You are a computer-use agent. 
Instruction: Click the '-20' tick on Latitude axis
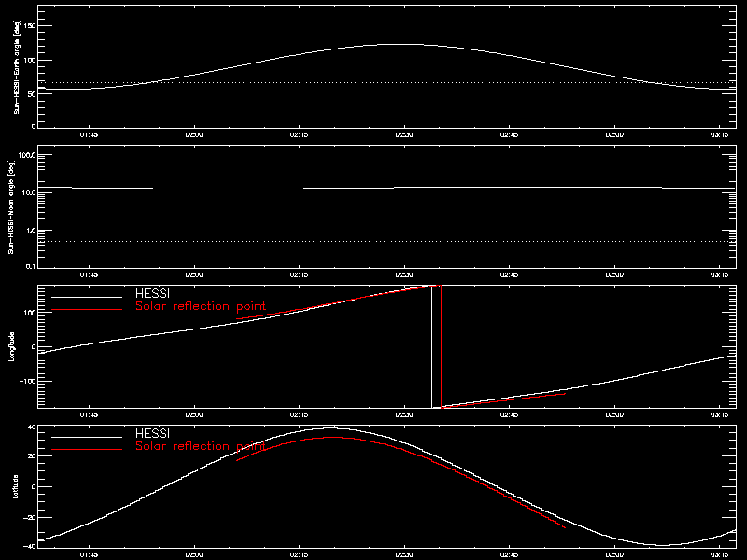31,517
